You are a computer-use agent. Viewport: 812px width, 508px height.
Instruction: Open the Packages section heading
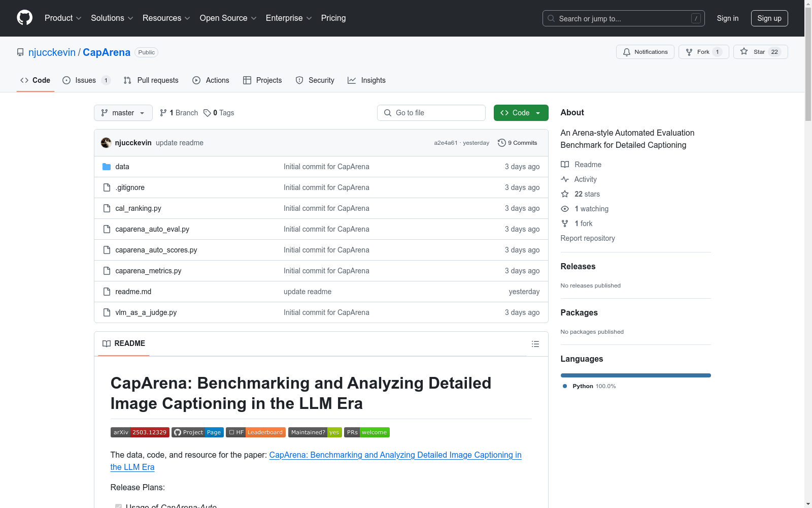[579, 312]
